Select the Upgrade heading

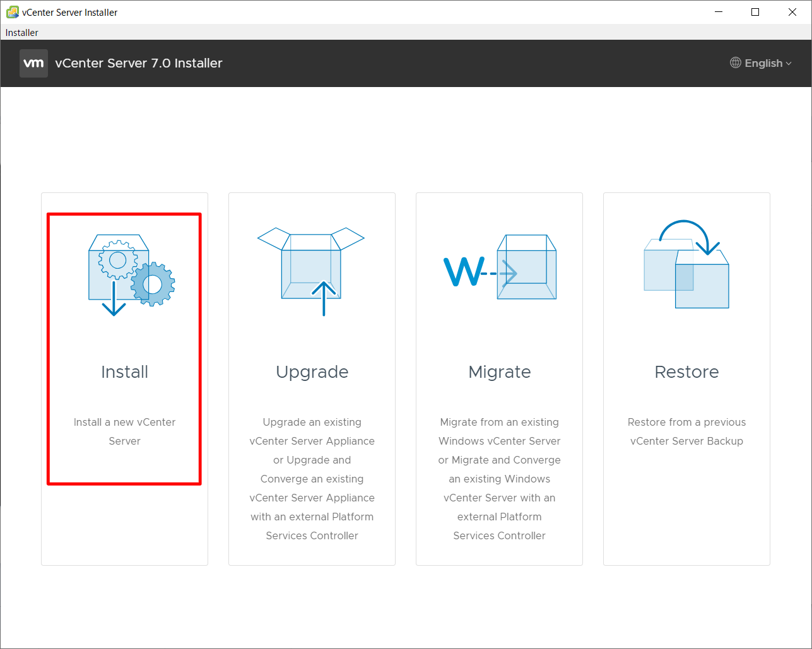tap(312, 372)
